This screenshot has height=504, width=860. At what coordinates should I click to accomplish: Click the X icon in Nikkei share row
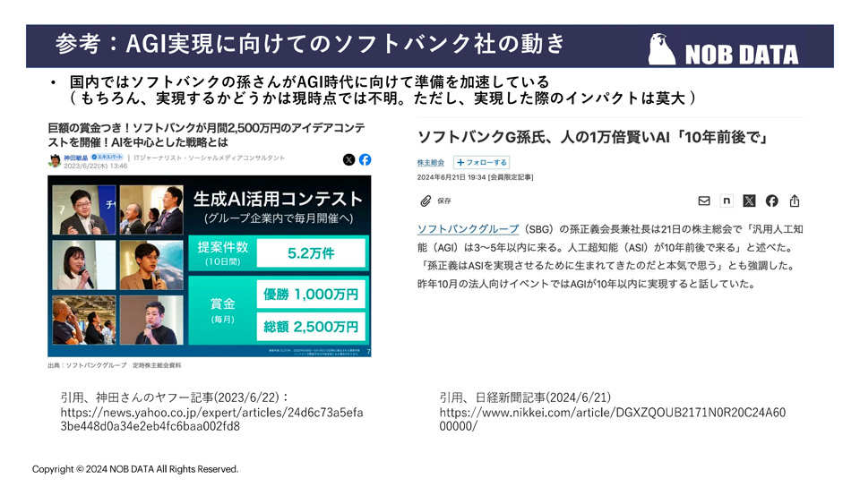point(749,201)
